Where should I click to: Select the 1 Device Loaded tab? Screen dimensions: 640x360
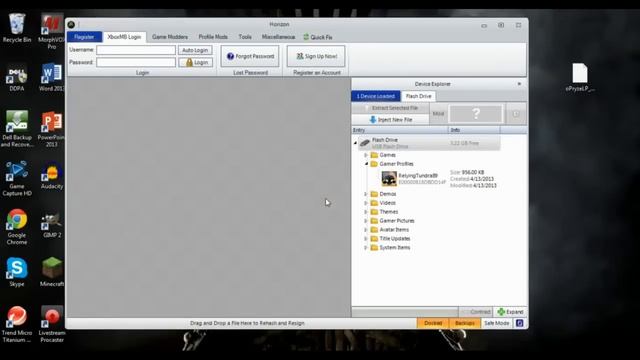tap(376, 96)
